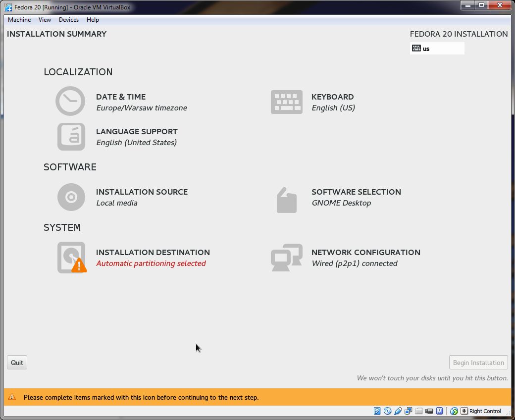Click the Quit button
The height and width of the screenshot is (420, 515).
pos(17,363)
